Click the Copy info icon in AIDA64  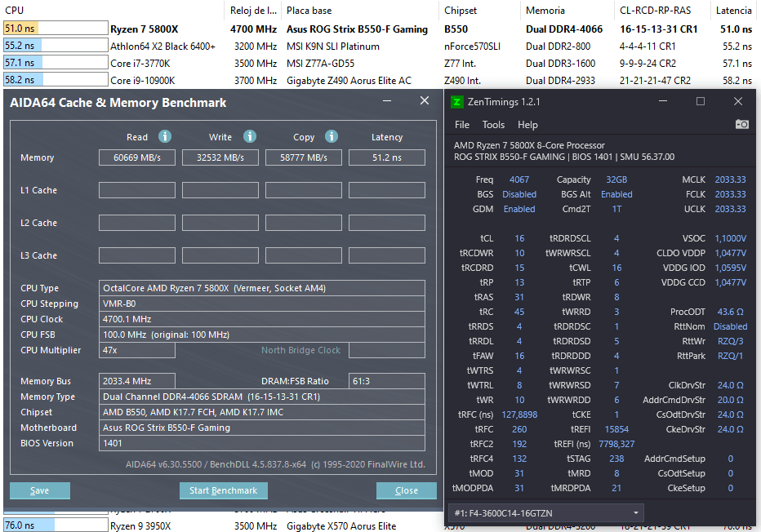pyautogui.click(x=332, y=136)
